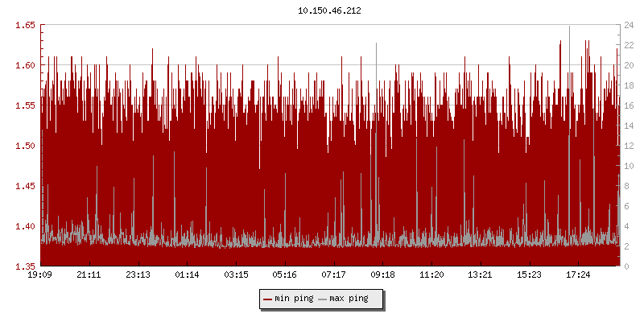The width and height of the screenshot is (644, 322).
Task: Choose the 15:23 time axis label
Action: 529,275
